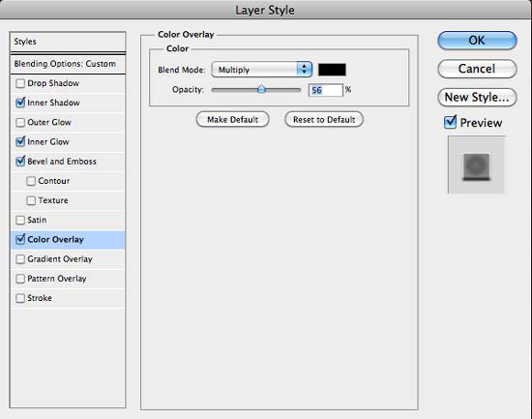
Task: Enable the Texture sub-option checkbox
Action: [31, 200]
